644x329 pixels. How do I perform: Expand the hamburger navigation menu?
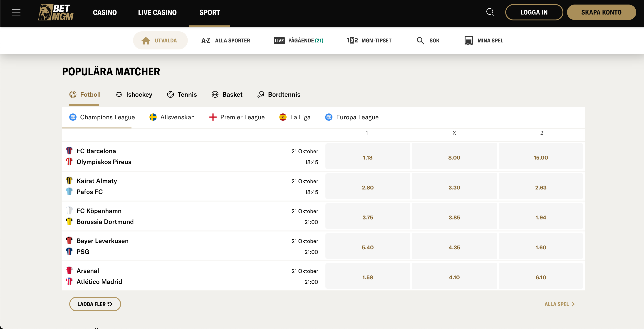(16, 12)
